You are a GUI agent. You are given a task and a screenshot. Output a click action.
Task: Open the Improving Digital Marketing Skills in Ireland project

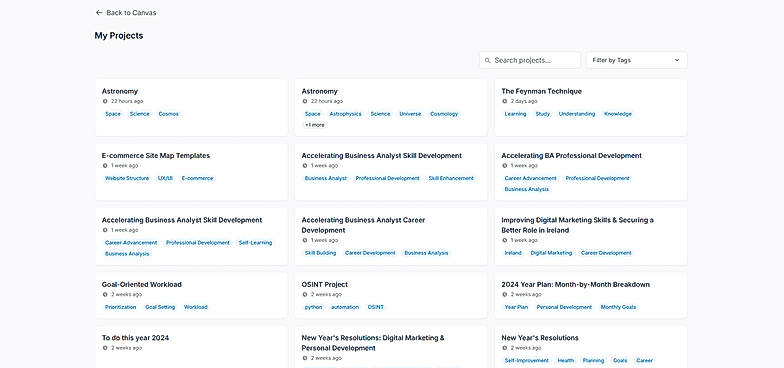coord(578,225)
